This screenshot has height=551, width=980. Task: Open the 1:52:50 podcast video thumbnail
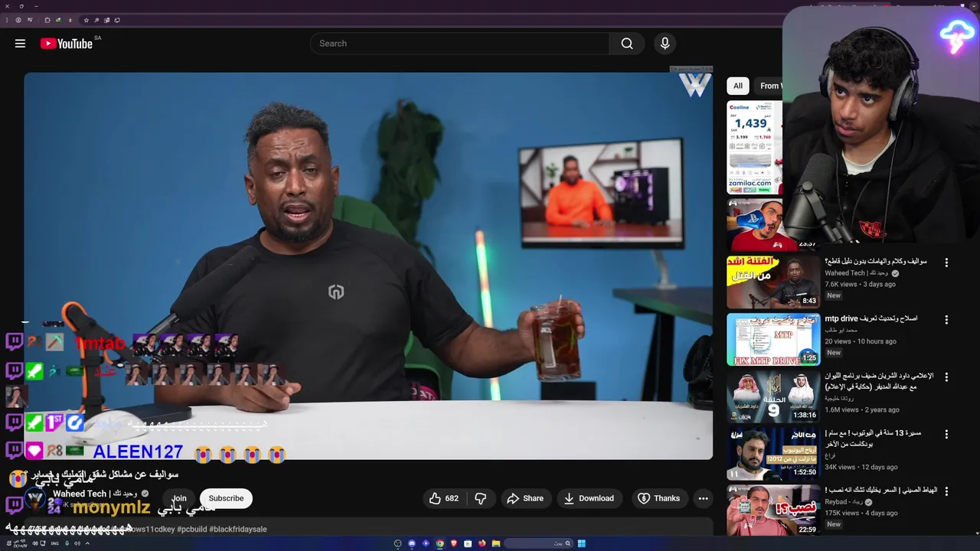773,454
